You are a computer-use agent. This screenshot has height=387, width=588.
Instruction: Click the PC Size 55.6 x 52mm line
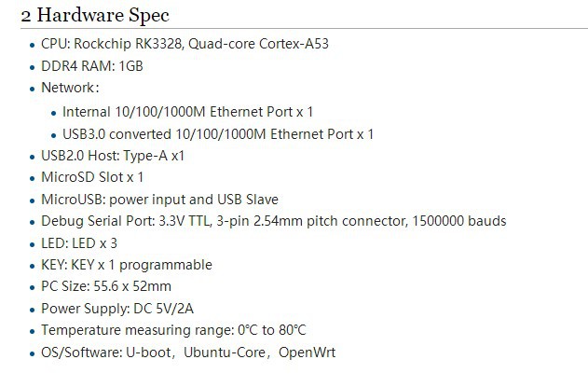pos(105,286)
